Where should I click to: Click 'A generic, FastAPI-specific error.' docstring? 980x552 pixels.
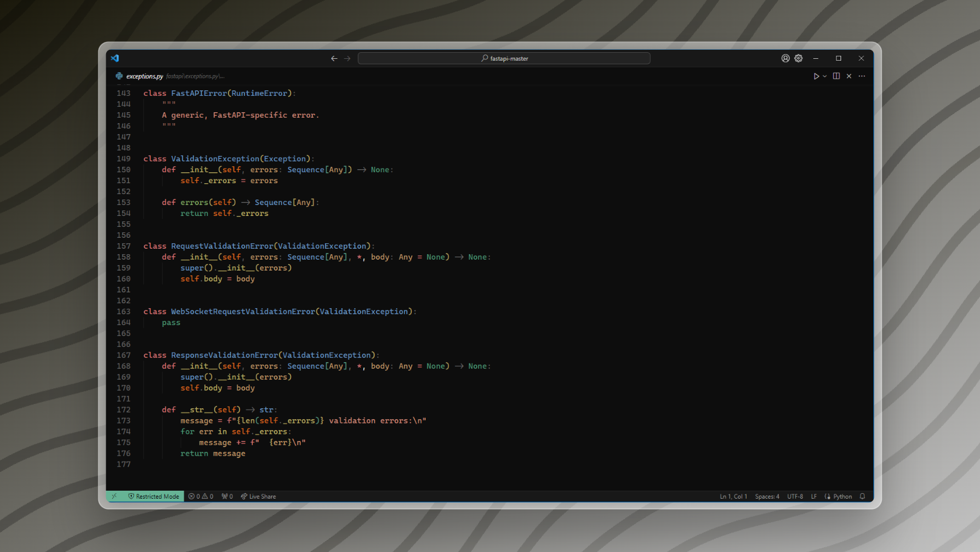pyautogui.click(x=240, y=115)
